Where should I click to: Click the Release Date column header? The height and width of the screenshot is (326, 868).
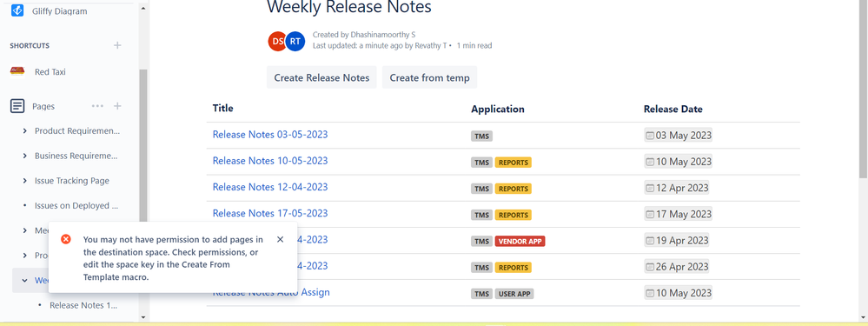click(x=673, y=109)
